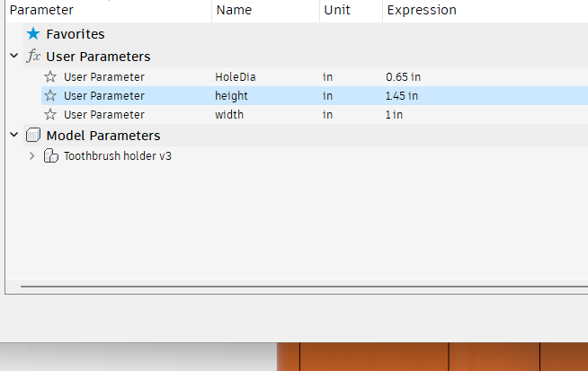Select the Toothbrush holder v3 row
Image resolution: width=588 pixels, height=371 pixels.
coord(118,156)
